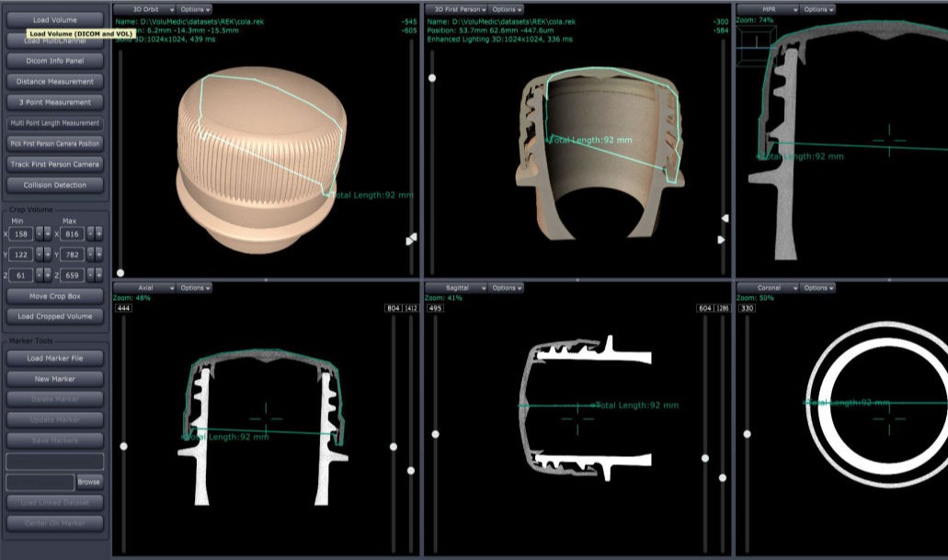Increase the Z Max crop value
The height and width of the screenshot is (560, 948).
point(99,275)
